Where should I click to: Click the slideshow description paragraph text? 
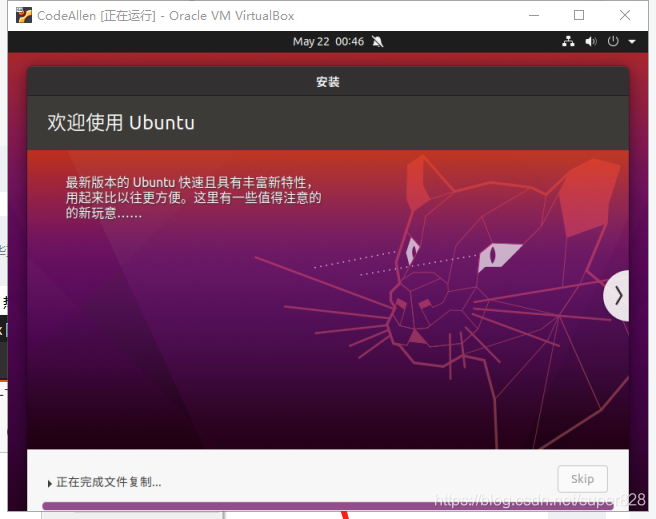193,198
